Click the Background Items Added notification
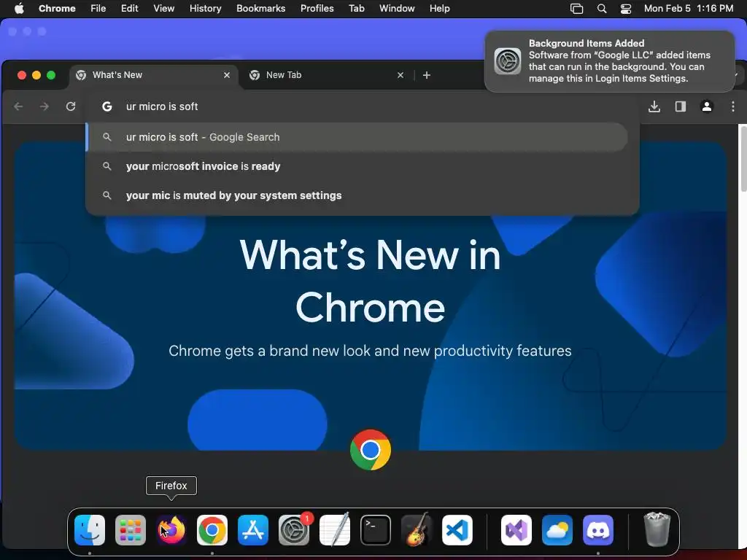The image size is (747, 560). [x=609, y=61]
